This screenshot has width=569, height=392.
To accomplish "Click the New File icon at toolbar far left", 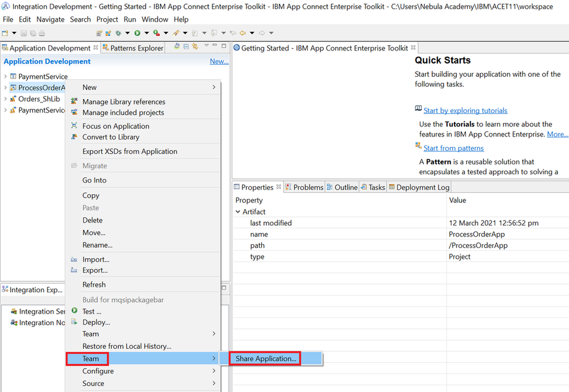I will coord(5,32).
